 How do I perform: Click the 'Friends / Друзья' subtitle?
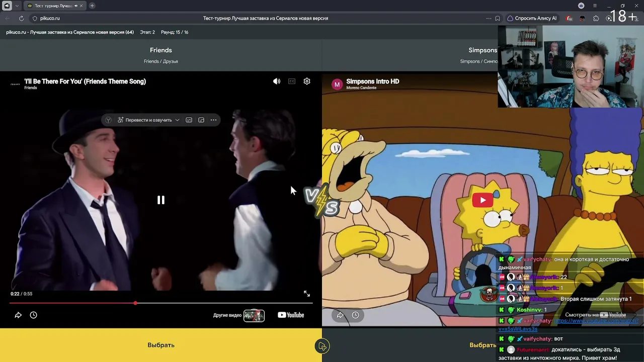pos(161,61)
